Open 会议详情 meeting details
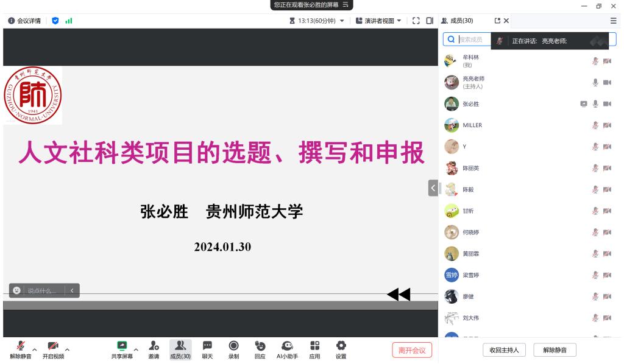624x364 pixels. point(24,21)
